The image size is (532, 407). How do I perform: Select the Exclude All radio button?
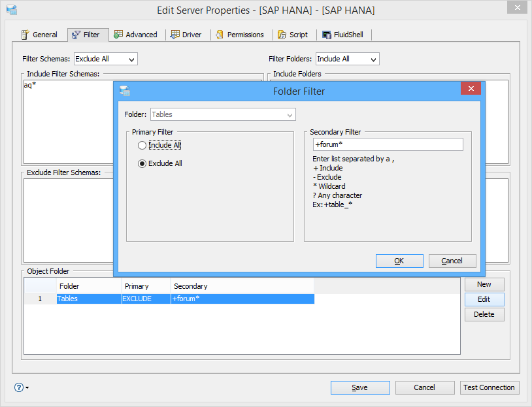[142, 164]
